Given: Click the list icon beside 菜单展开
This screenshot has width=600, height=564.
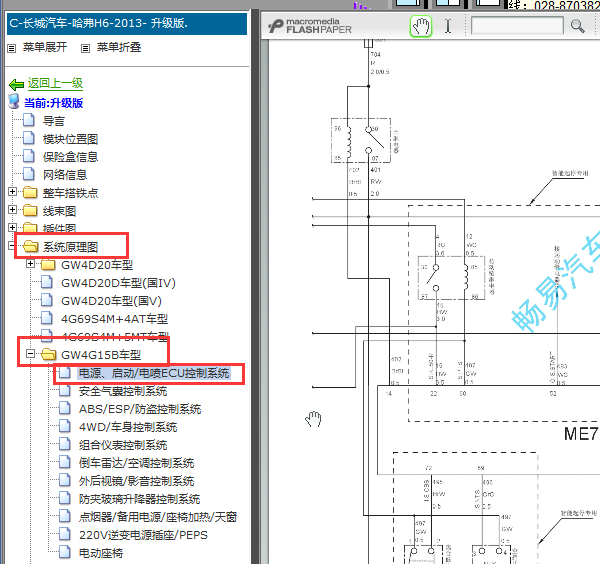Looking at the screenshot, I should coord(12,48).
